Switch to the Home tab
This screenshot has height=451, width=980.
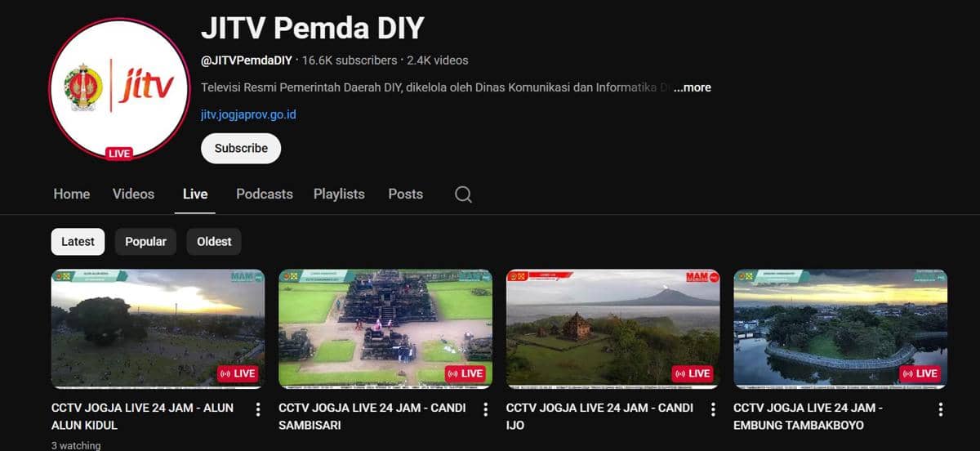72,194
